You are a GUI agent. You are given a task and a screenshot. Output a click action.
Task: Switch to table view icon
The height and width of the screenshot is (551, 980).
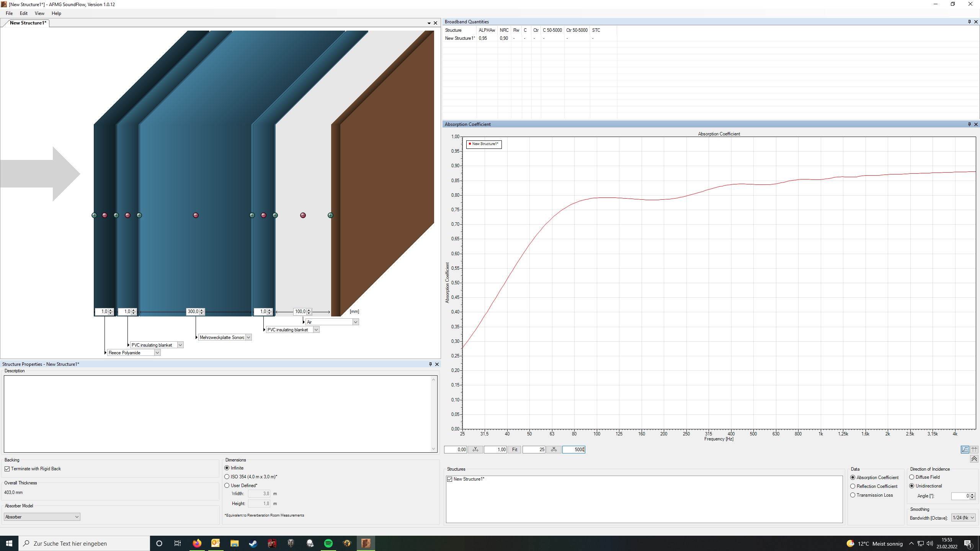(x=974, y=450)
